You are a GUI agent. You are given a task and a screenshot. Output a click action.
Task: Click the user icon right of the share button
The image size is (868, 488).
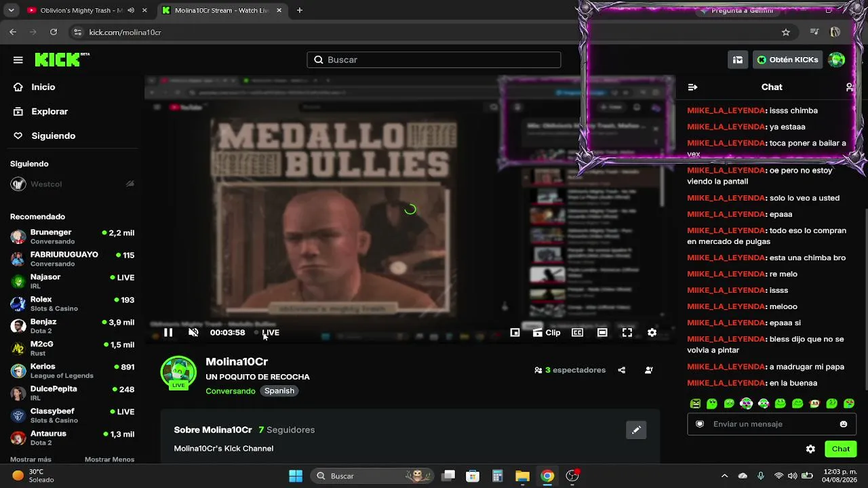coord(649,370)
